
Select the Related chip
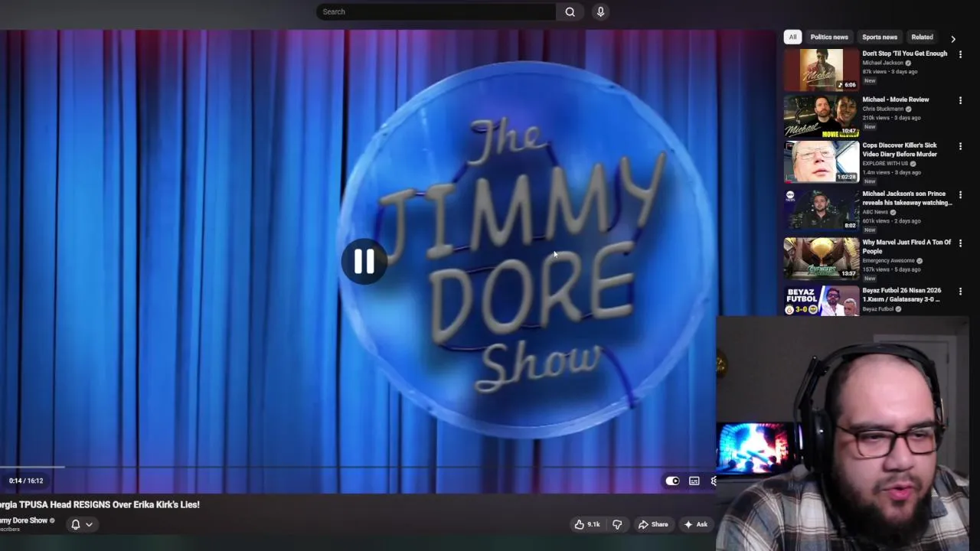point(922,37)
